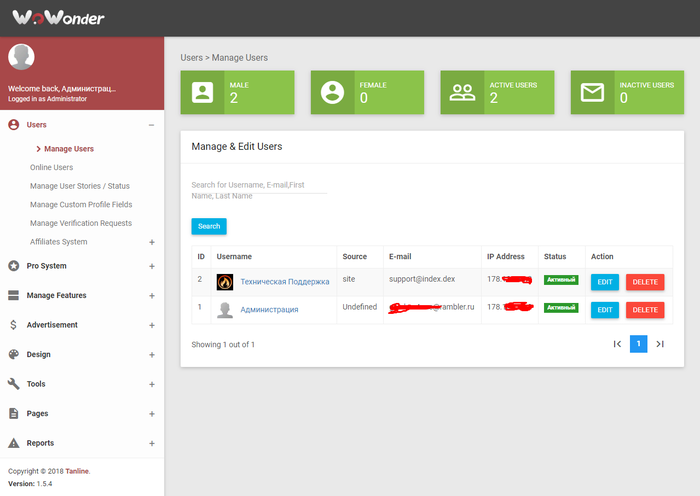Delete the Техническая Поддержка user

pos(645,282)
